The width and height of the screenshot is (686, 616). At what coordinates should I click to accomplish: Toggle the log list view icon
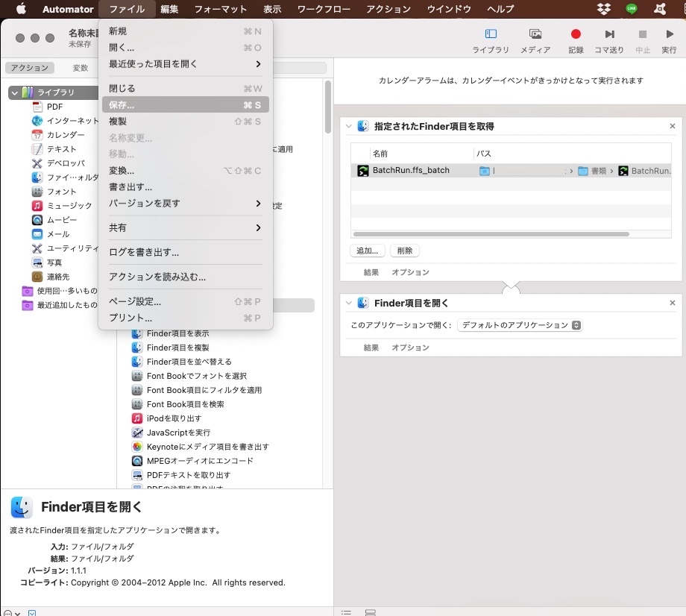pyautogui.click(x=346, y=612)
